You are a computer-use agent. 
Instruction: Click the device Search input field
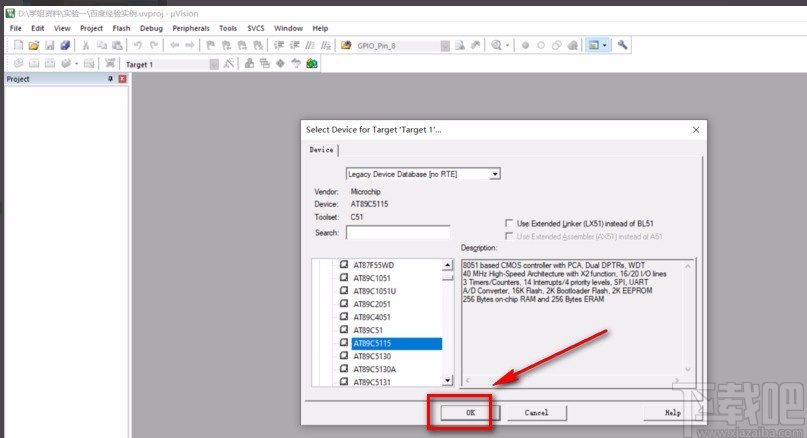click(x=398, y=232)
